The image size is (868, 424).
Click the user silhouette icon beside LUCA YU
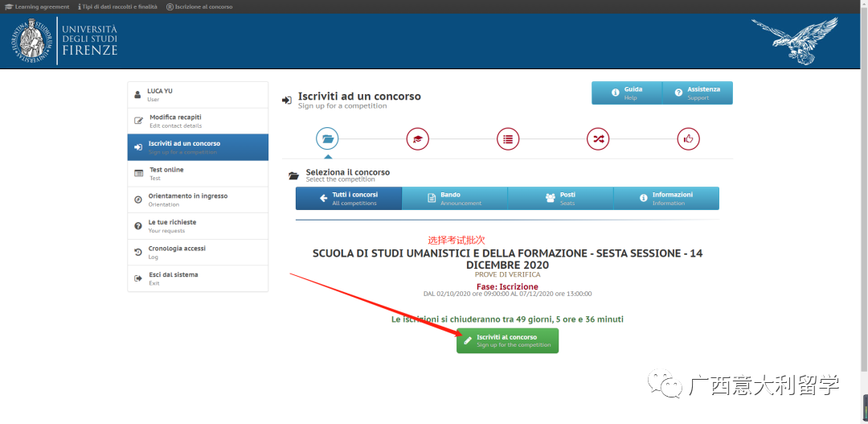pos(137,95)
